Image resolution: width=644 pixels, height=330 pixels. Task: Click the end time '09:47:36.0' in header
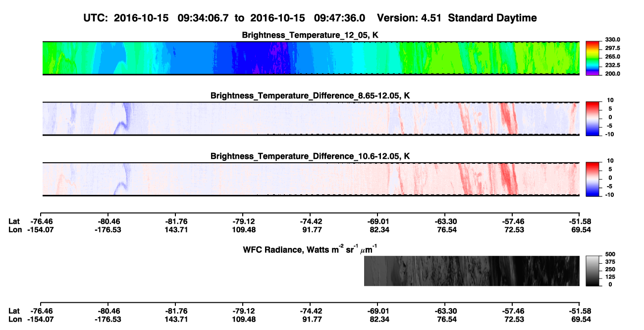click(340, 18)
